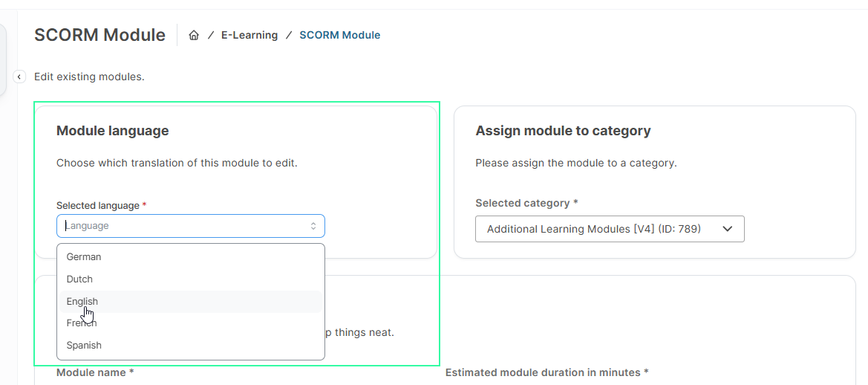
Task: Click the home icon in the breadcrumb
Action: click(194, 35)
